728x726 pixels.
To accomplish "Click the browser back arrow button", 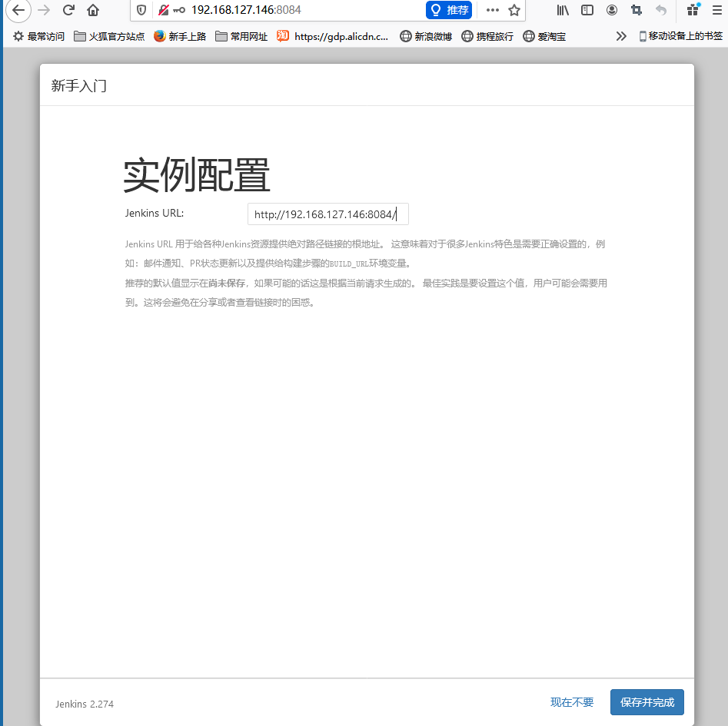I will coord(18,11).
